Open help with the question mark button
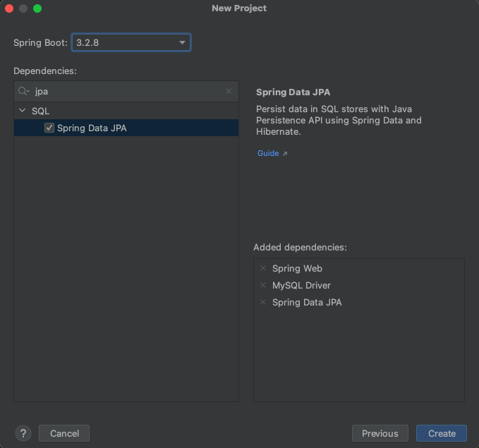The height and width of the screenshot is (448, 479). coord(23,433)
